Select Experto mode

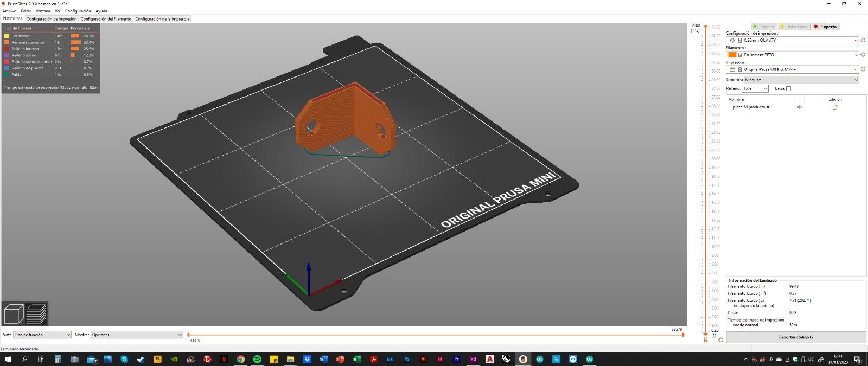pyautogui.click(x=826, y=27)
